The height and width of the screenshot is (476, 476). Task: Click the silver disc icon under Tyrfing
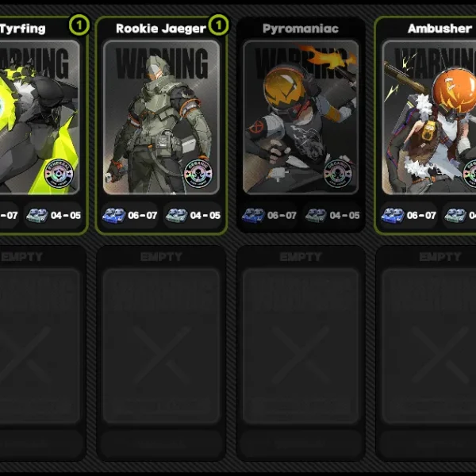pyautogui.click(x=37, y=216)
